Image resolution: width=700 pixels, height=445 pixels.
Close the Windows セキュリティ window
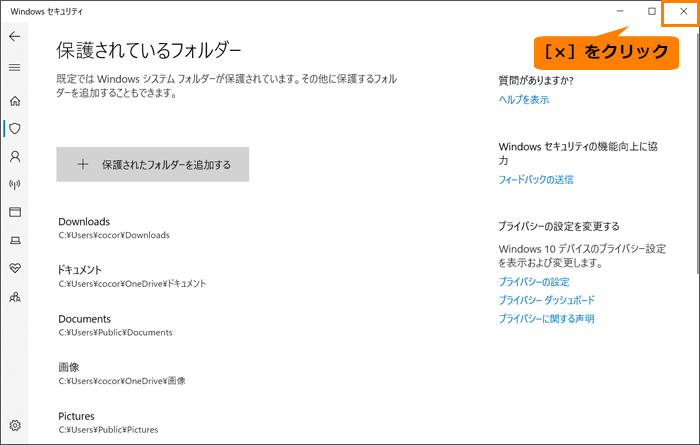pyautogui.click(x=683, y=12)
